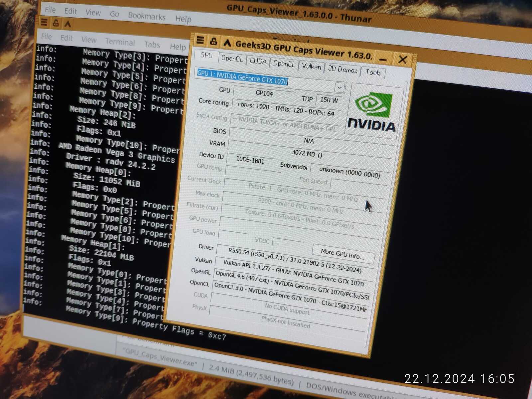Click the Core config field with cores: 1920
The height and width of the screenshot is (399, 532).
[286, 109]
